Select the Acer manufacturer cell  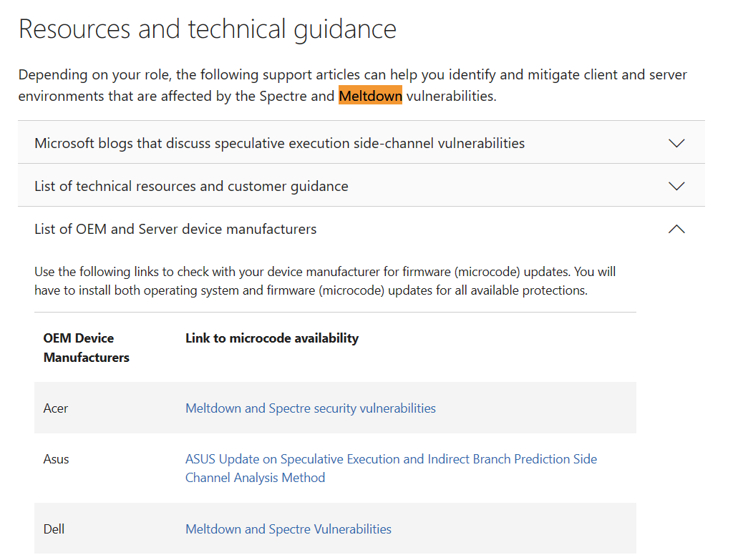coord(56,408)
